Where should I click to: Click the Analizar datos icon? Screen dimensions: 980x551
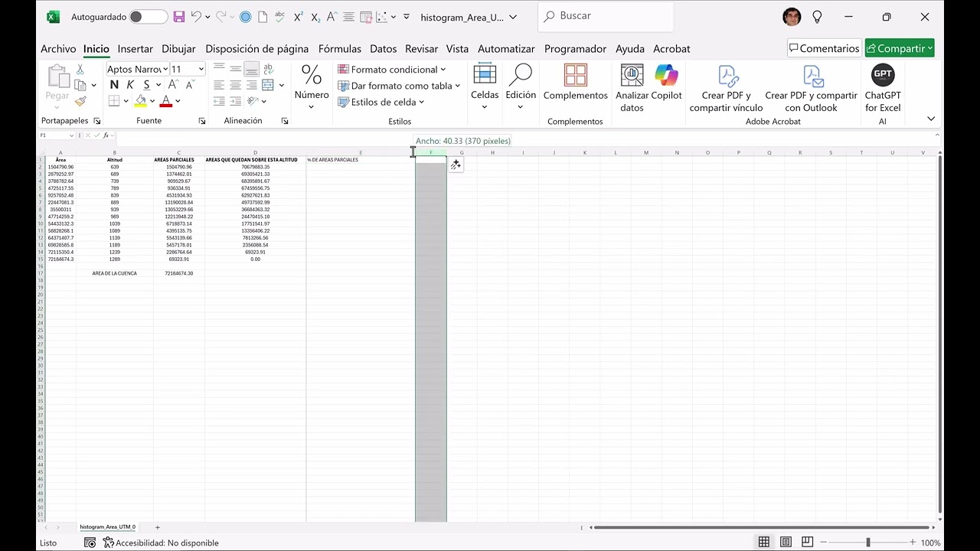tap(632, 88)
